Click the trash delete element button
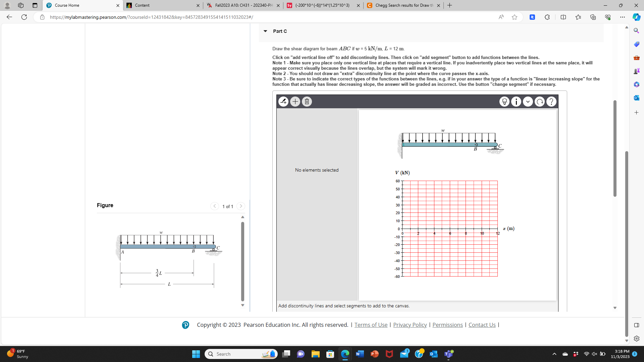Viewport: 644px width, 362px height. [x=307, y=102]
